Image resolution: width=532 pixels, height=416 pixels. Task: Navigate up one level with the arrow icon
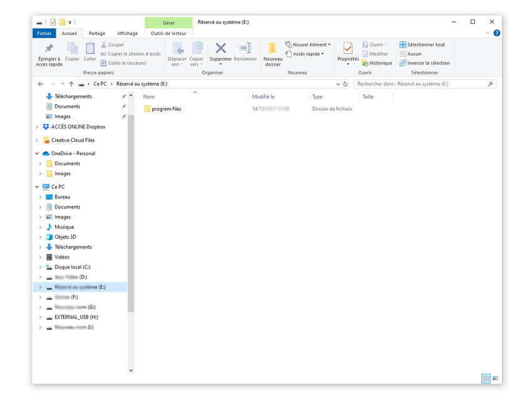71,83
